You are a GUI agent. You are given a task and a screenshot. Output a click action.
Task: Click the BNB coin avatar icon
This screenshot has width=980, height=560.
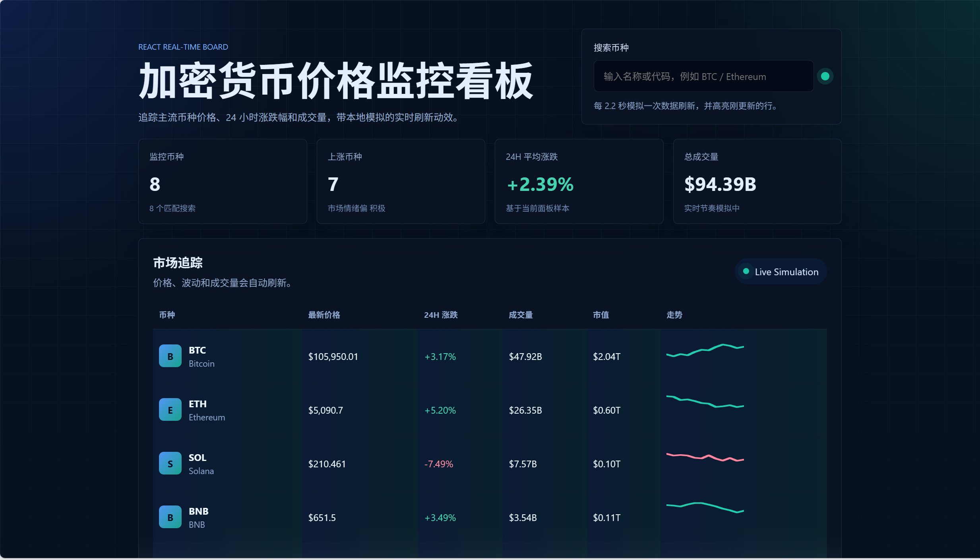(x=170, y=517)
